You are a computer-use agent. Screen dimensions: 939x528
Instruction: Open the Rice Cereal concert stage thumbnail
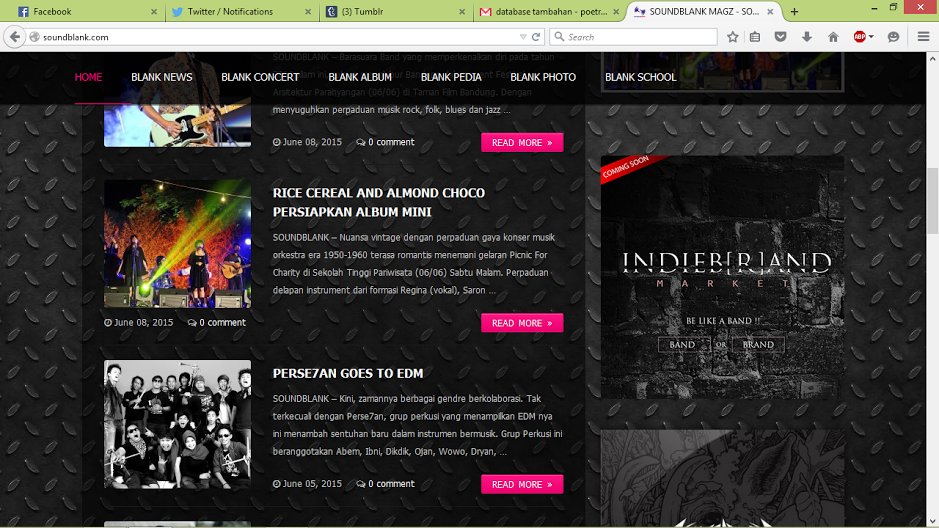tap(177, 244)
